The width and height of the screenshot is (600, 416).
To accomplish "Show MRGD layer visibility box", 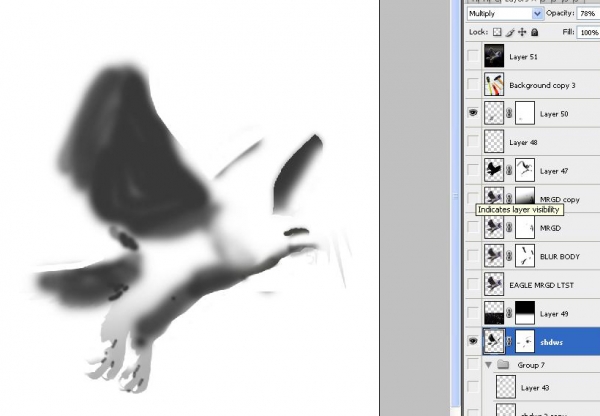I will coord(473,227).
